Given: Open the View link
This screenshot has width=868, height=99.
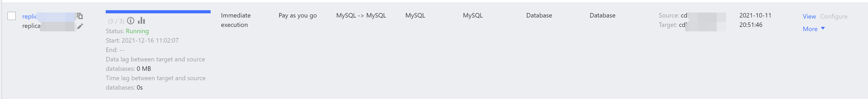Looking at the screenshot, I should [x=809, y=16].
